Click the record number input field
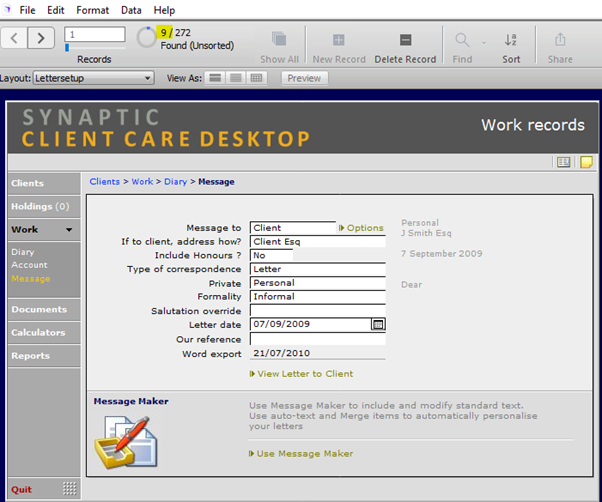Screen dimensions: 602x502 click(x=95, y=34)
